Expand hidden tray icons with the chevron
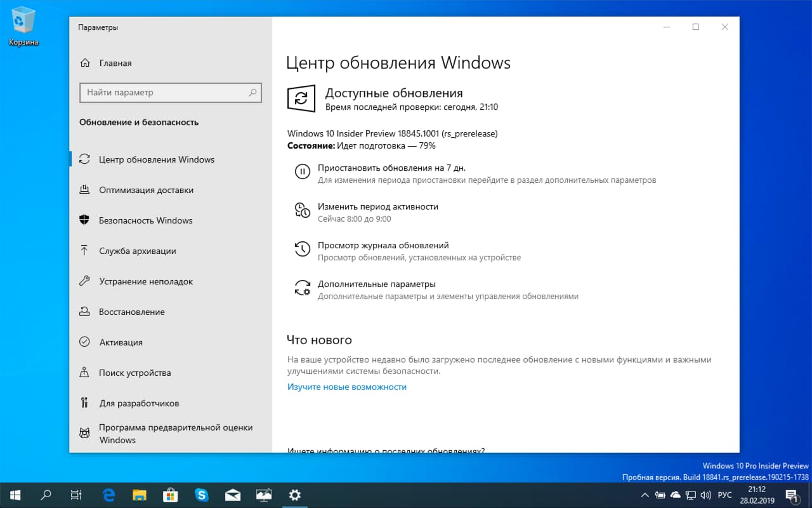 point(644,495)
